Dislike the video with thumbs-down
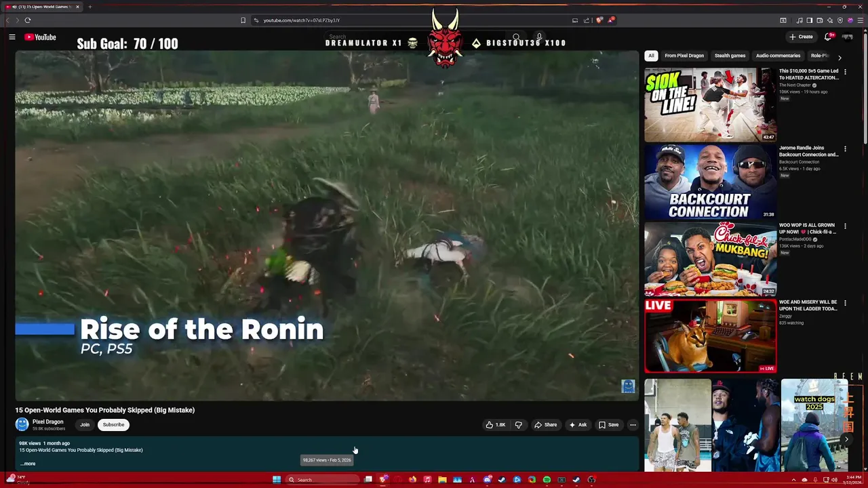The width and height of the screenshot is (868, 488). (519, 425)
